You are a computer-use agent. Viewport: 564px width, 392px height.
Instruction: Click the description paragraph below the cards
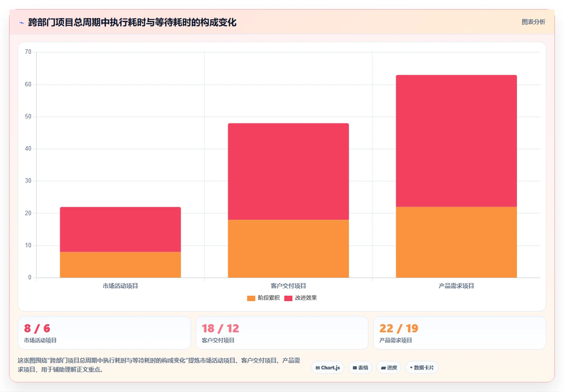pyautogui.click(x=159, y=365)
